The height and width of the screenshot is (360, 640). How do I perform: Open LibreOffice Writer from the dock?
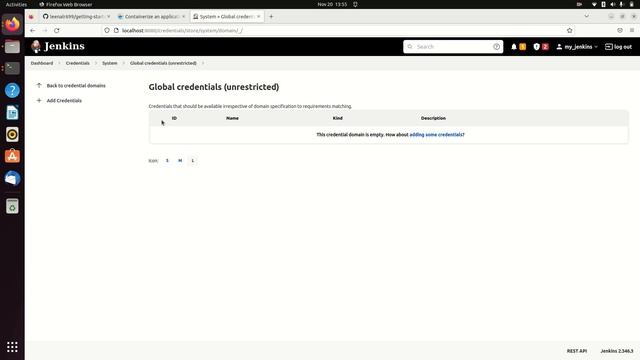point(12,112)
